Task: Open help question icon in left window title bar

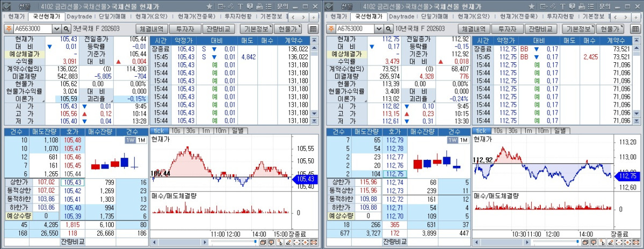Action: click(249, 6)
